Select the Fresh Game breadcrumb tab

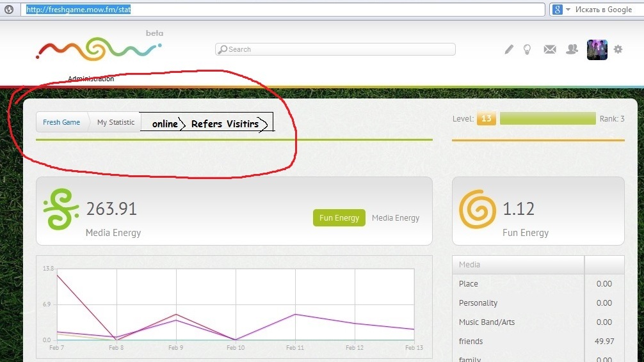[61, 122]
